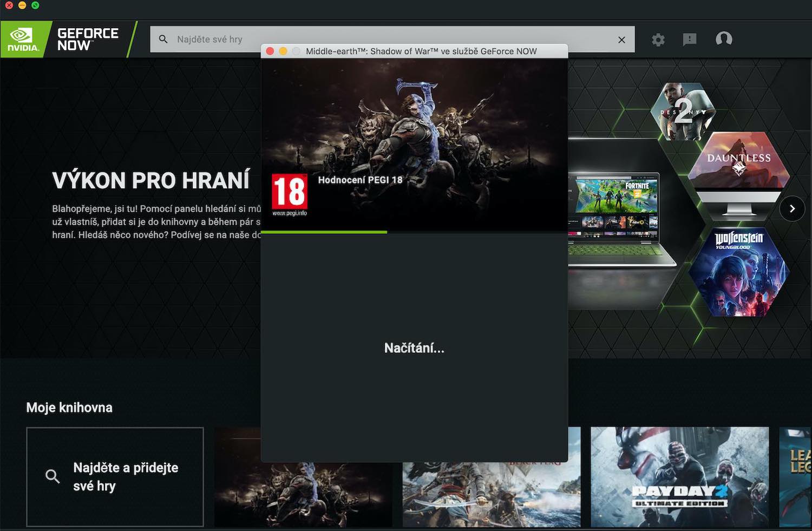
Task: Select the Destiny 2 hexagon tile
Action: pyautogui.click(x=683, y=111)
